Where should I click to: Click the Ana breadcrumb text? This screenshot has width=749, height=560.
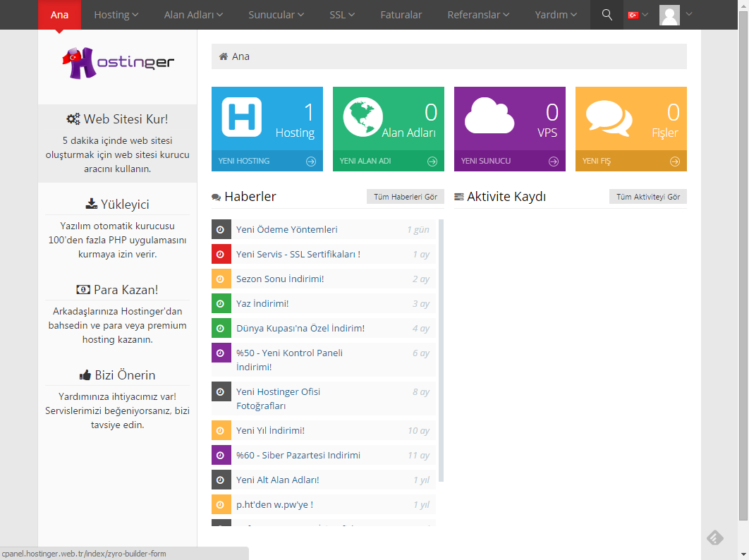point(240,56)
